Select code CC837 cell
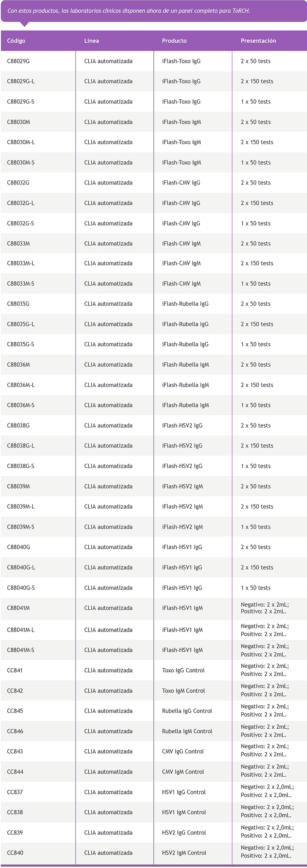The height and width of the screenshot is (868, 307). coord(15,792)
